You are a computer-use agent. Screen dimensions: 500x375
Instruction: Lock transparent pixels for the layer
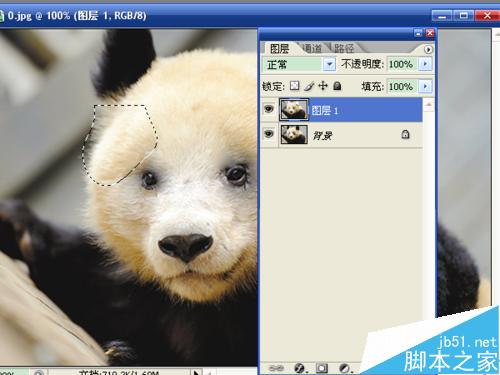point(294,86)
